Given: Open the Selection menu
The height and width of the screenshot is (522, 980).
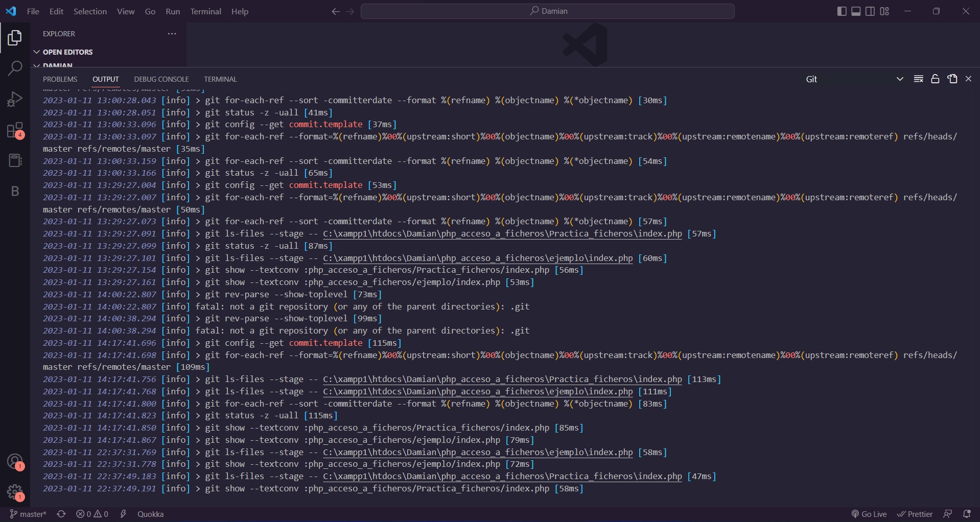Looking at the screenshot, I should [x=90, y=11].
